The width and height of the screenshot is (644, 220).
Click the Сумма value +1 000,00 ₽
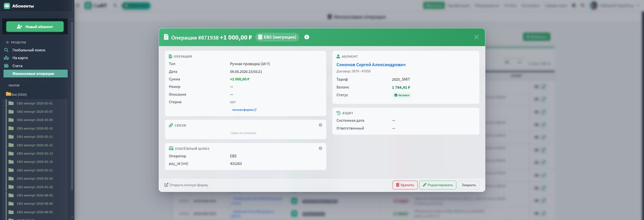[x=240, y=79]
